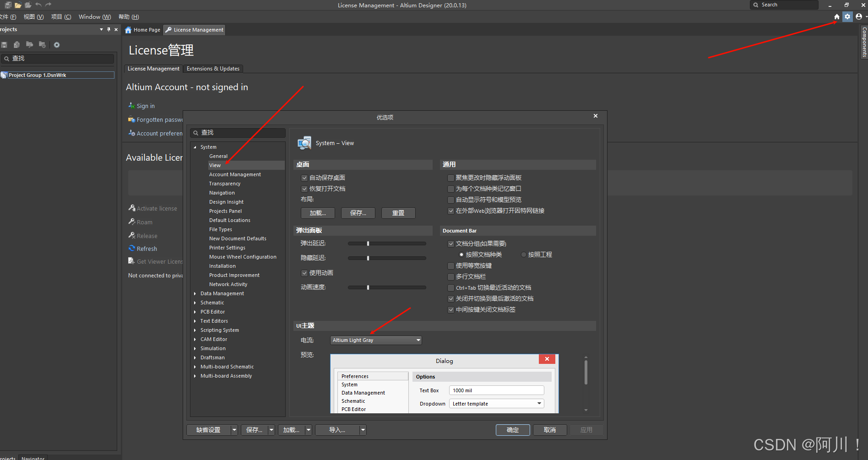Switch to Extensions & Updates tab

coord(213,69)
